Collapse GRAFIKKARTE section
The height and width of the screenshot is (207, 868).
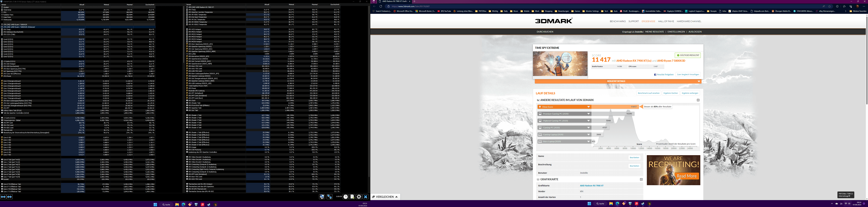click(641, 179)
